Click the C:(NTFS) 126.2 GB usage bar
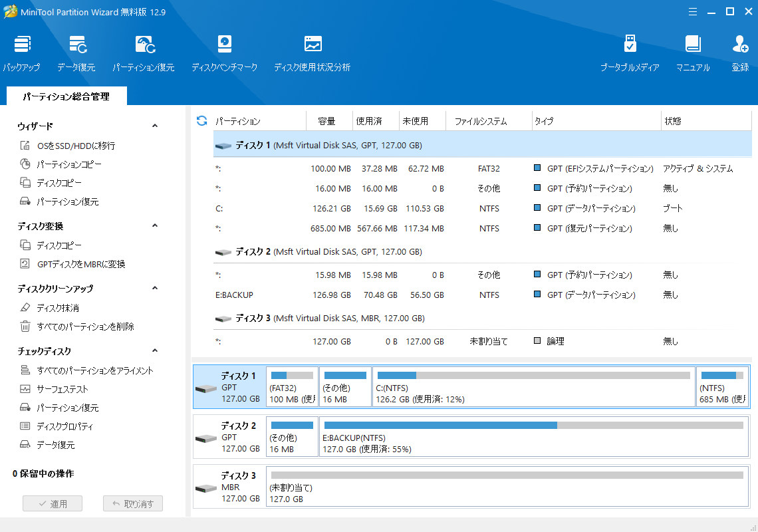This screenshot has width=758, height=532. tap(534, 375)
